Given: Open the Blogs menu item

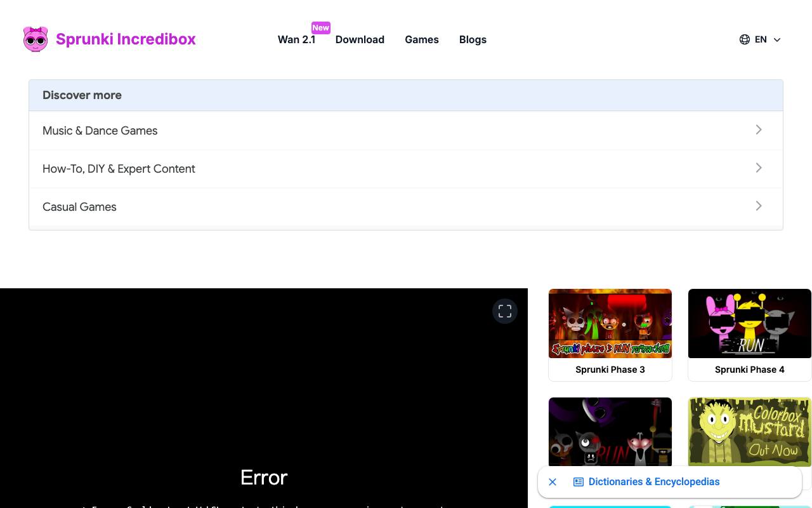Looking at the screenshot, I should tap(473, 39).
